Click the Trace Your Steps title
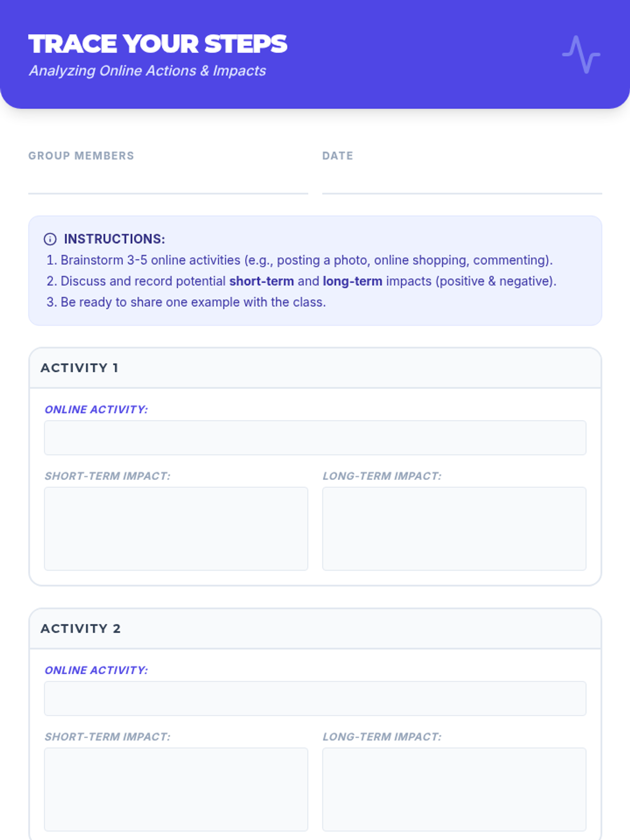This screenshot has height=840, width=630. (158, 44)
